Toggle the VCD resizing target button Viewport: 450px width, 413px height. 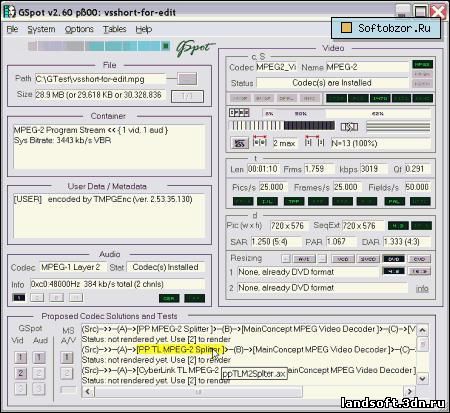click(x=343, y=259)
